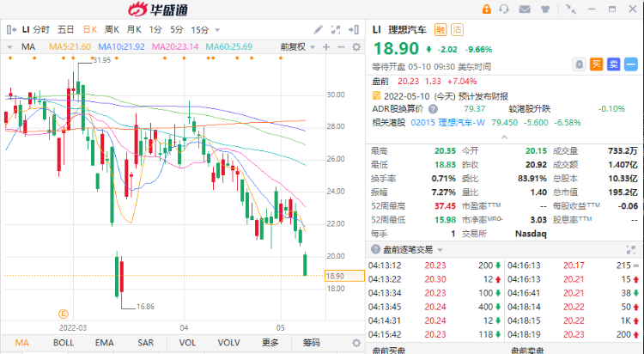Open related HK stock 02015 理想汽车-W link
This screenshot has width=644, height=354.
pyautogui.click(x=448, y=123)
